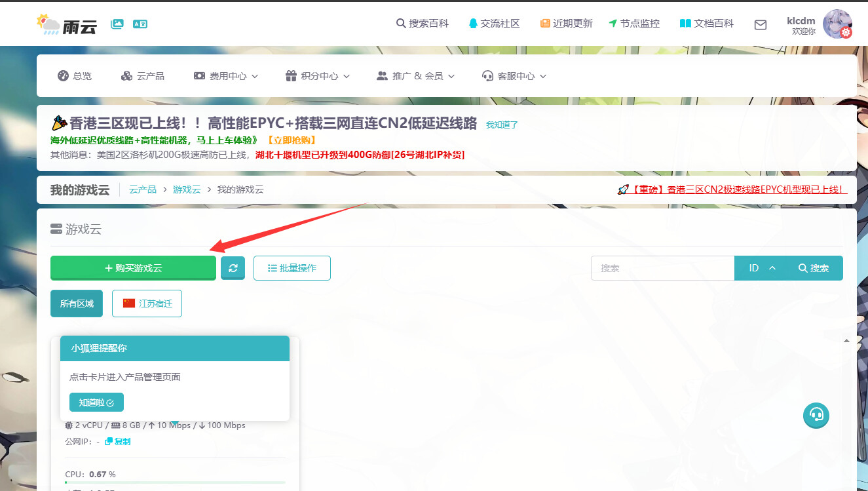Click the 游戏云 section heading

(x=76, y=229)
